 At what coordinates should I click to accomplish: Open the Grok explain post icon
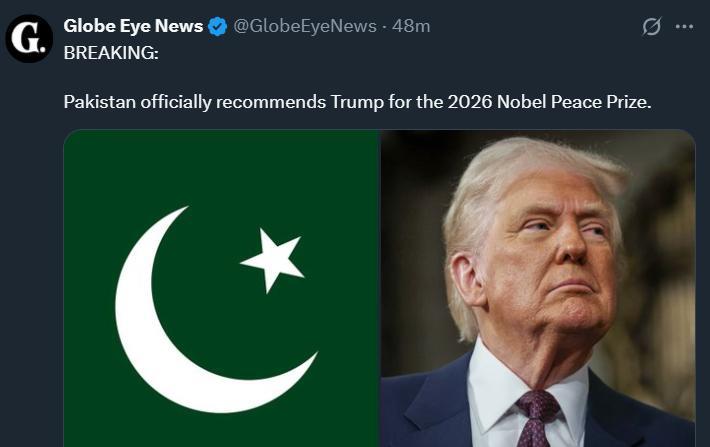point(651,27)
